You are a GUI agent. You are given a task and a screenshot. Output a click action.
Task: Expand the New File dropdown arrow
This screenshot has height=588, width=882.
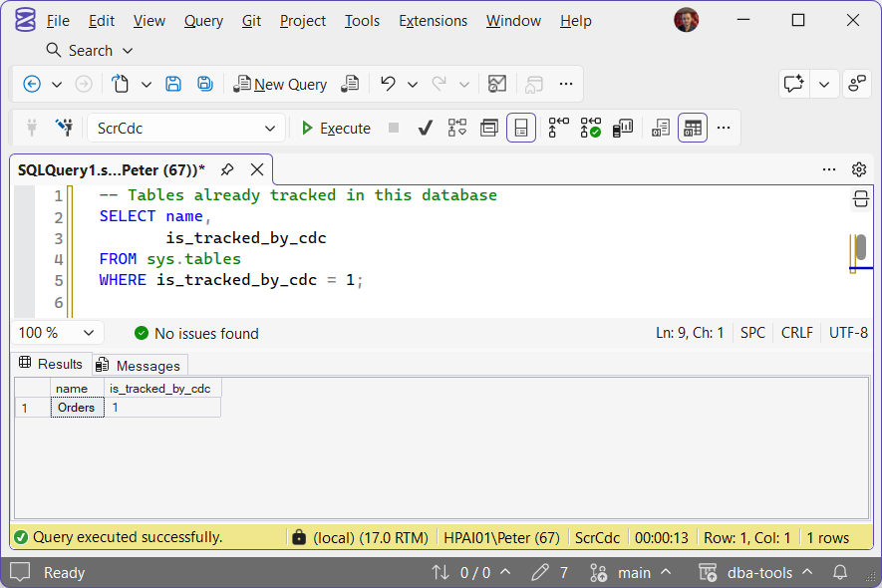pos(147,85)
